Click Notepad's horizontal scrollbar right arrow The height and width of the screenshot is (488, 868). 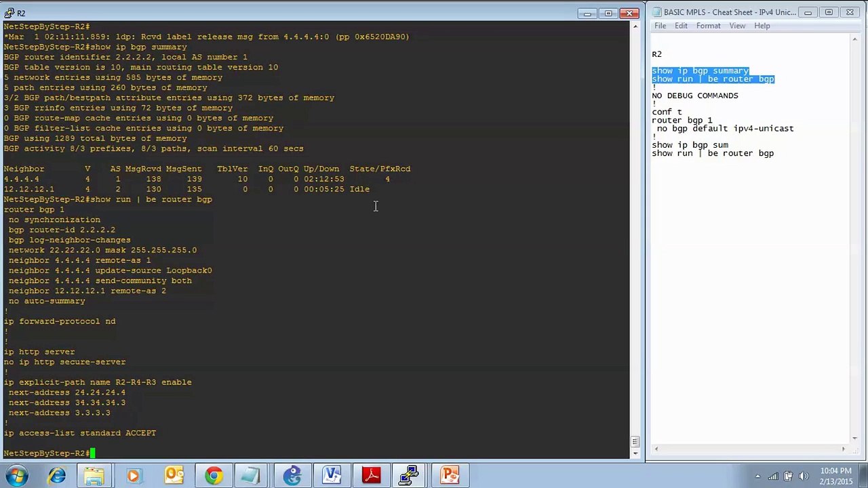pos(844,449)
